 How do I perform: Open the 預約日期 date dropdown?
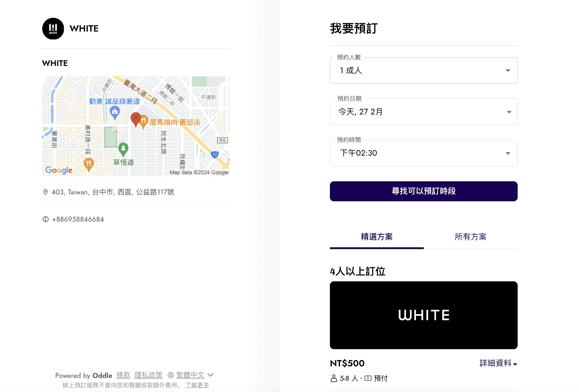pos(423,112)
